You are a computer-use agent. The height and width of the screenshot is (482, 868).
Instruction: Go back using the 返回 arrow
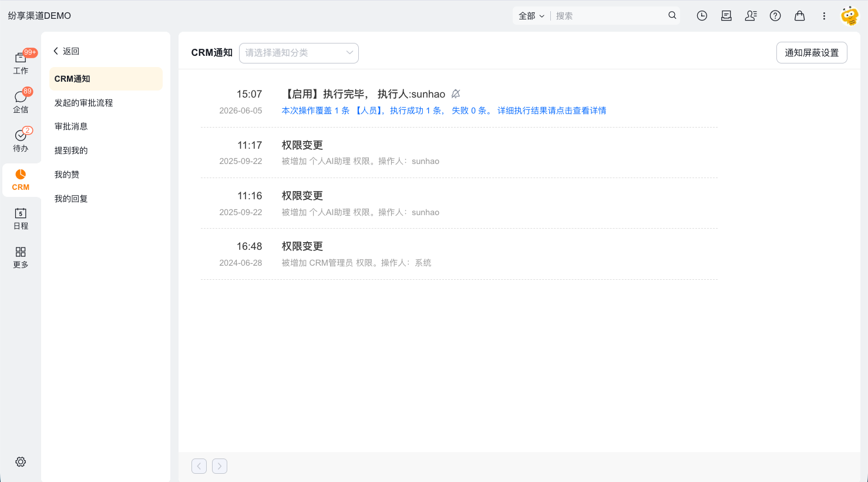coord(66,51)
